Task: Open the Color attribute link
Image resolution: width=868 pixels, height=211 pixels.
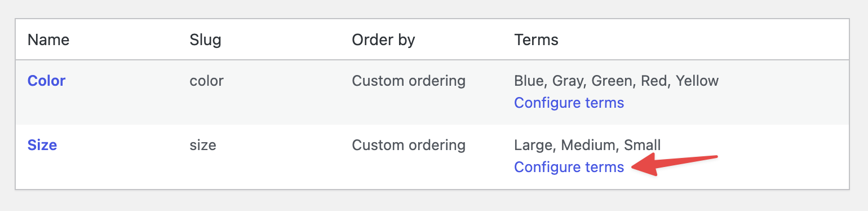Action: point(46,81)
